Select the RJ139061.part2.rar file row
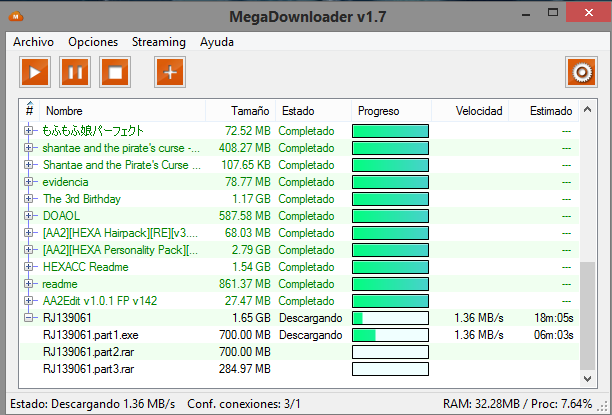 (299, 352)
